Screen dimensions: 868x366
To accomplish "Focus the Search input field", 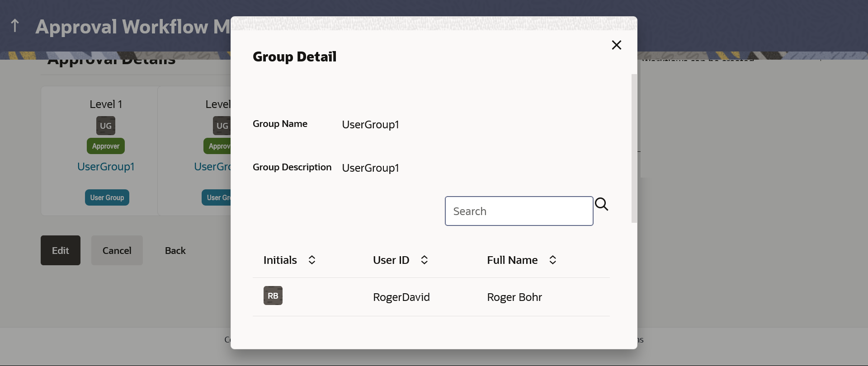I will click(519, 211).
